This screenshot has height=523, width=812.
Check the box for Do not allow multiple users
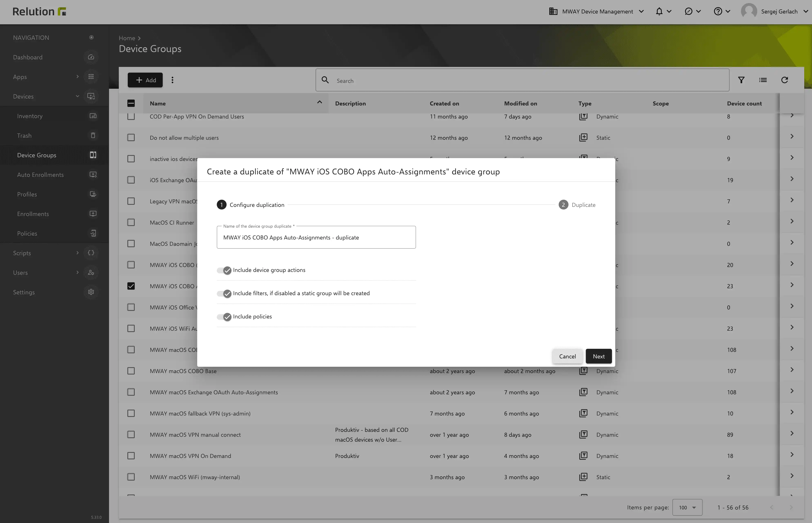pos(131,137)
